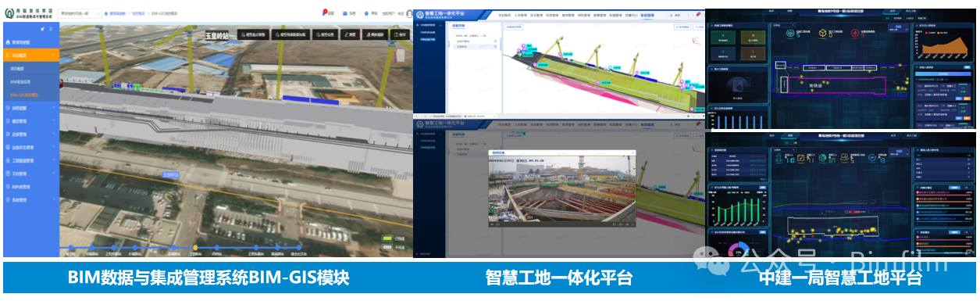Click the sidebar collapse icon above BIM menu
The width and height of the screenshot is (980, 301).
point(52,29)
